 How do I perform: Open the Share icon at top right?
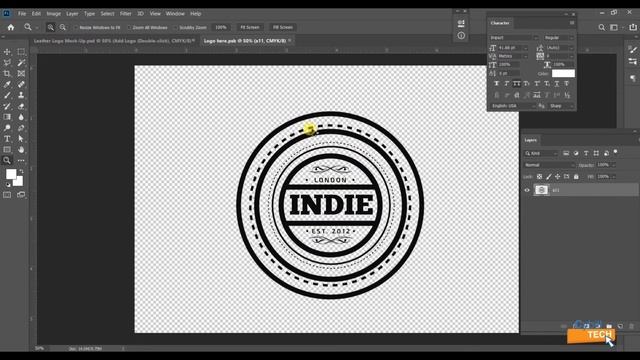(633, 27)
